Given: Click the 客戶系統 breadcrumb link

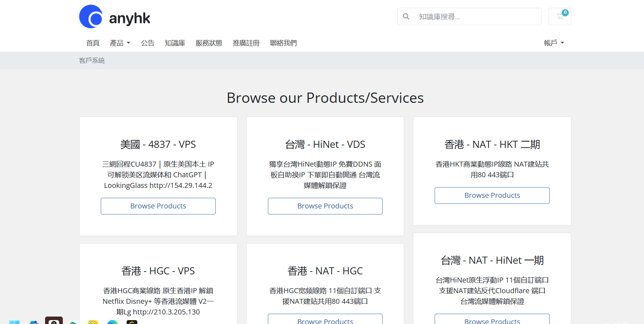Looking at the screenshot, I should pyautogui.click(x=92, y=61).
